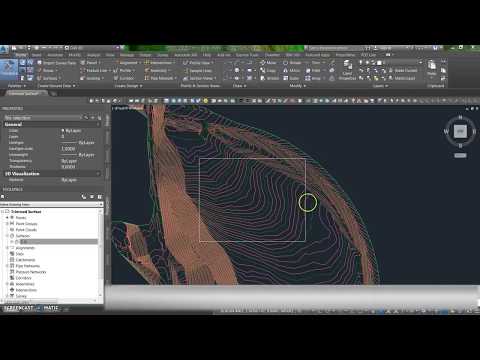Screen dimensions: 480x360
Task: Click the Feature Line tool icon
Action: 82,70
